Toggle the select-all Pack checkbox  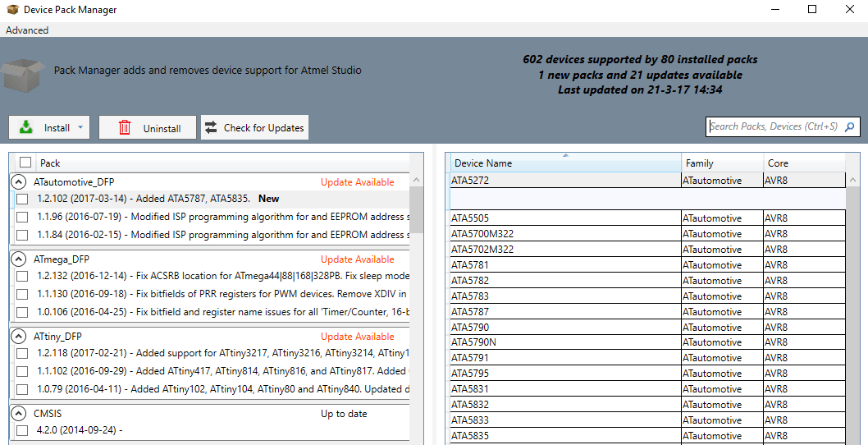pyautogui.click(x=25, y=162)
